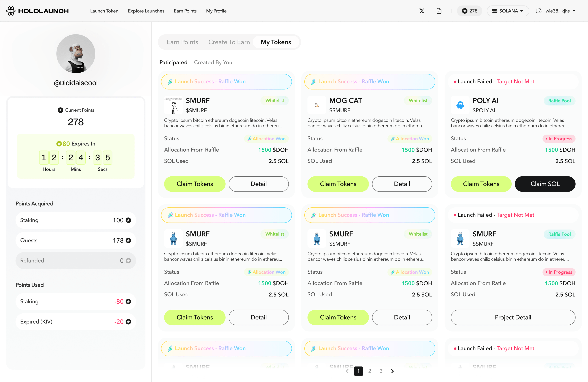Click the Launch Success banner on MOG CAT card
588x382 pixels.
point(370,81)
